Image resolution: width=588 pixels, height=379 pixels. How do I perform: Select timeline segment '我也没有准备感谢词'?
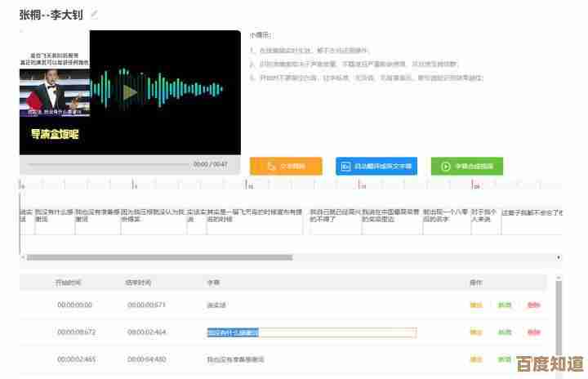pos(98,221)
